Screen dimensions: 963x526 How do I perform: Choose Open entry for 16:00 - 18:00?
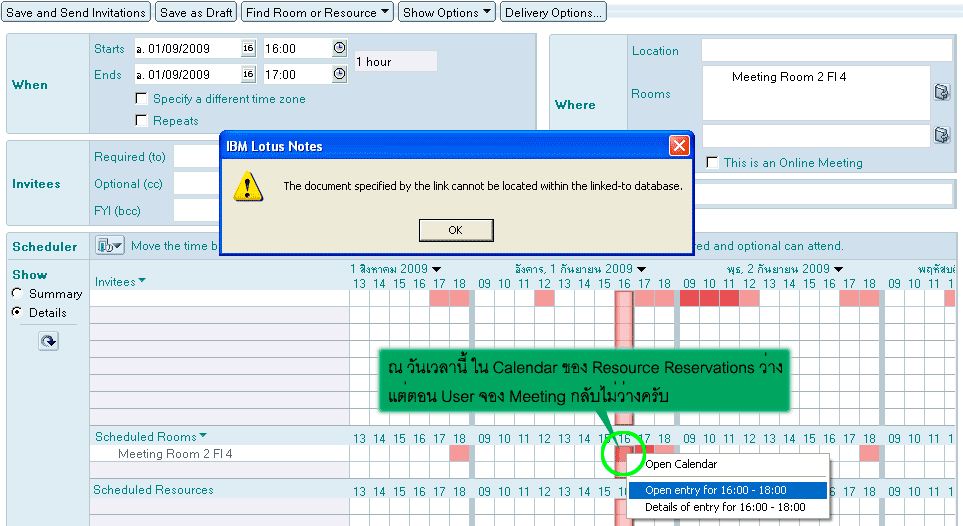728,490
